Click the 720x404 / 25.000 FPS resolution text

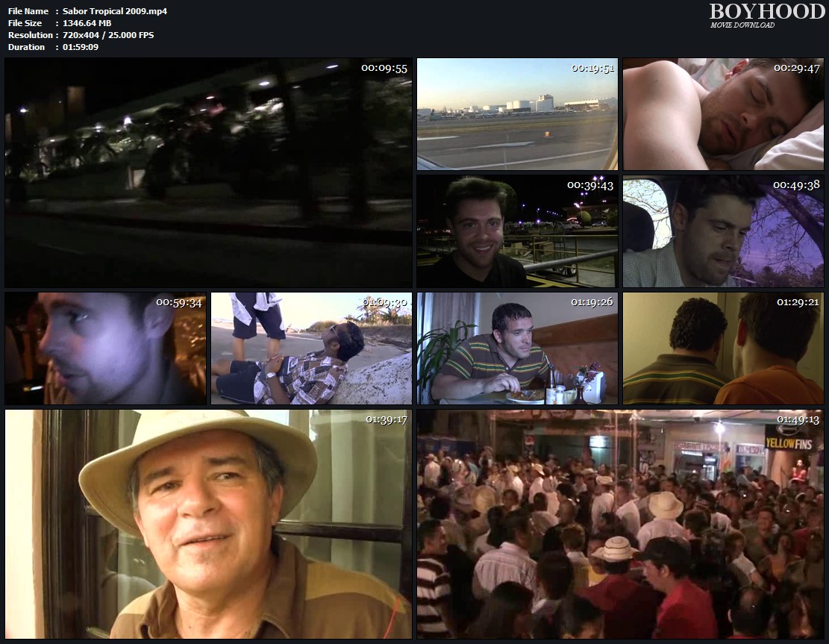coord(108,35)
